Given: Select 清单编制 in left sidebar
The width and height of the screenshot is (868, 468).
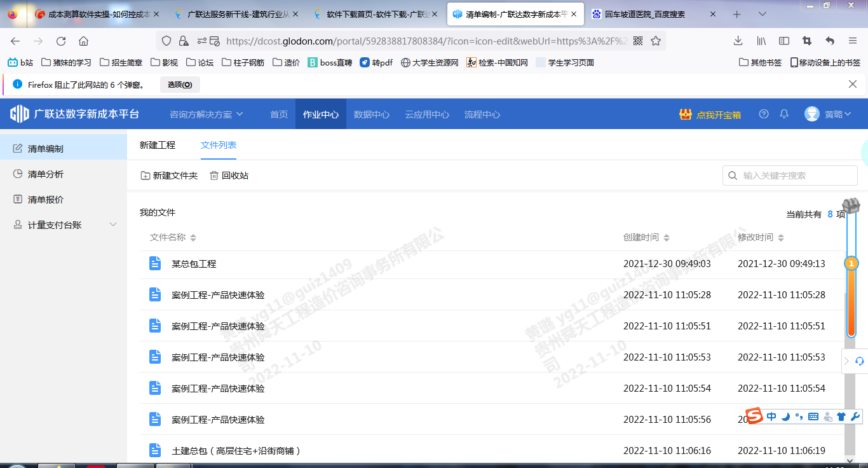Looking at the screenshot, I should [x=64, y=149].
